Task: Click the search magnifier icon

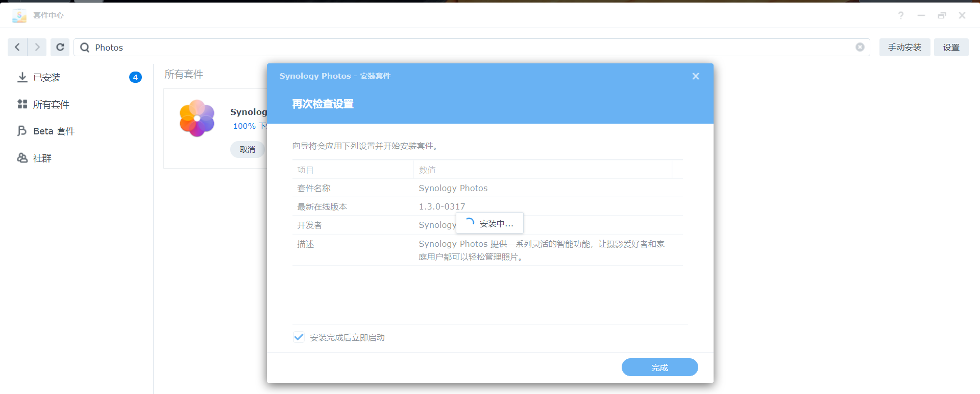Action: point(85,48)
